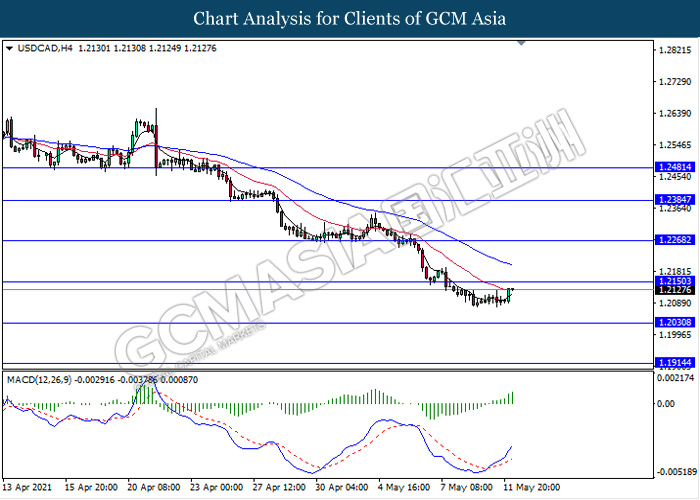Click the 0.00 MACD zero level value
Viewport: 700px width, 500px height.
pos(667,404)
